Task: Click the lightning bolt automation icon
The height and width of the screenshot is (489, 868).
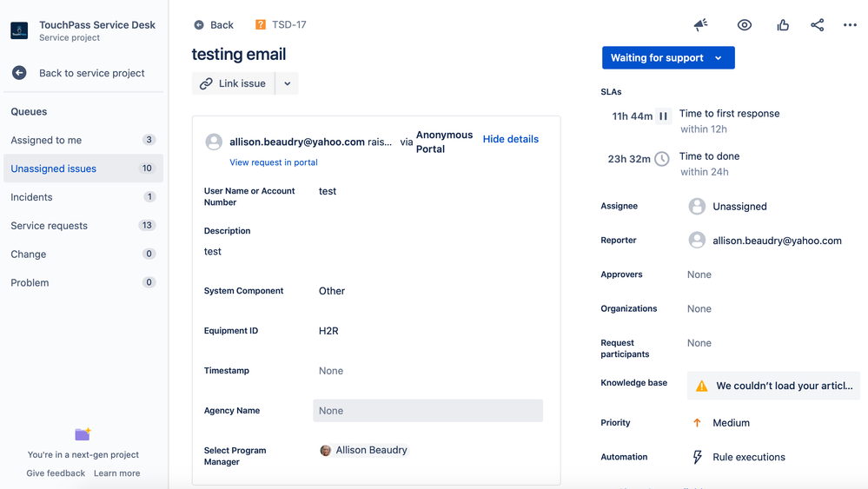Action: click(x=697, y=457)
